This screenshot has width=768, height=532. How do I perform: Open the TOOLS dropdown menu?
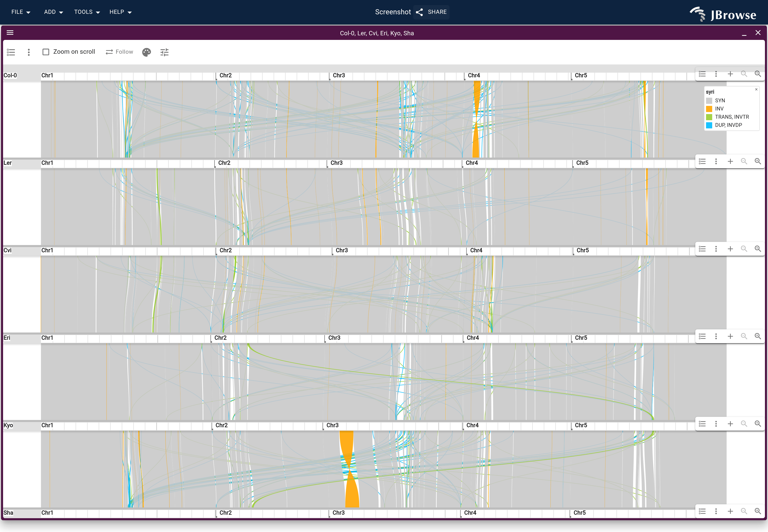pyautogui.click(x=87, y=12)
